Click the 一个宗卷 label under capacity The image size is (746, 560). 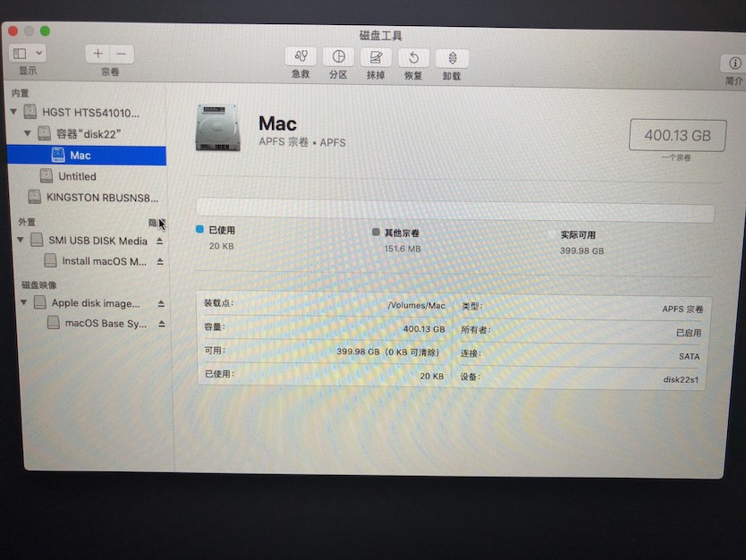pos(676,157)
